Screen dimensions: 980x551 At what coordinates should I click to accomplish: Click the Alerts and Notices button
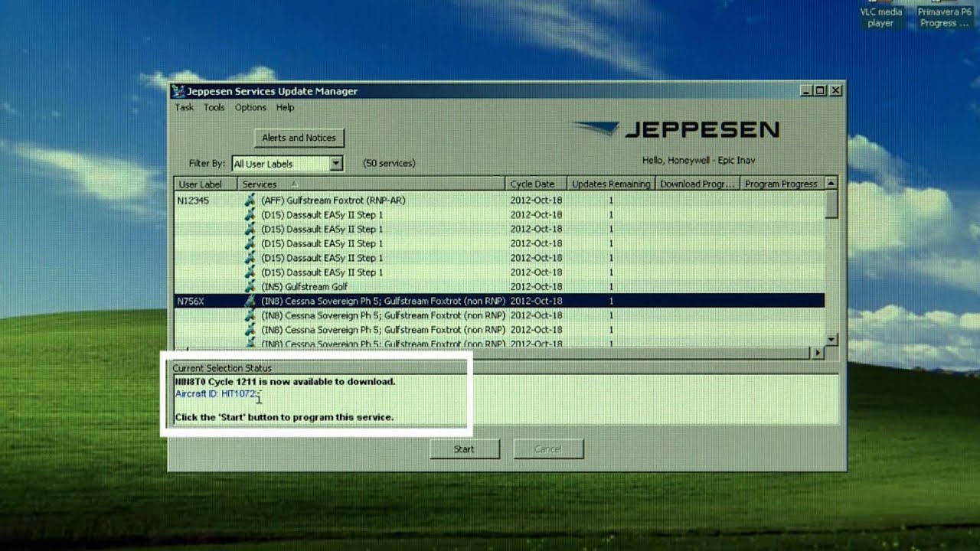click(x=299, y=138)
